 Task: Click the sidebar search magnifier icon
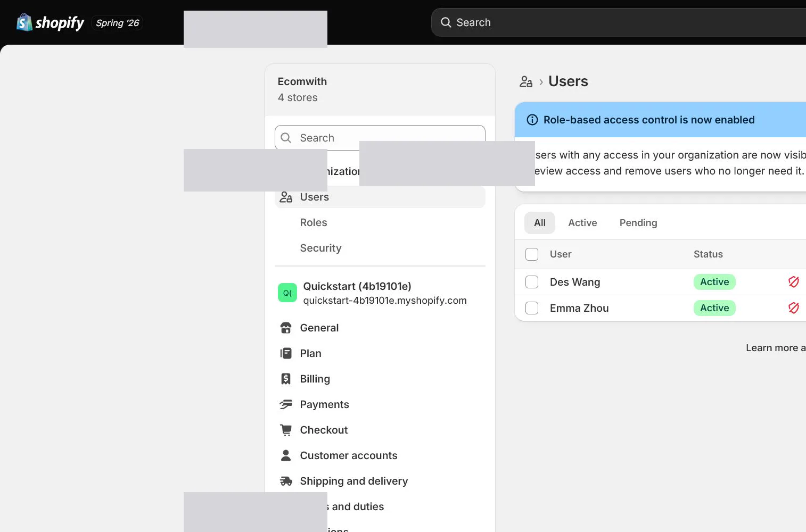(286, 138)
